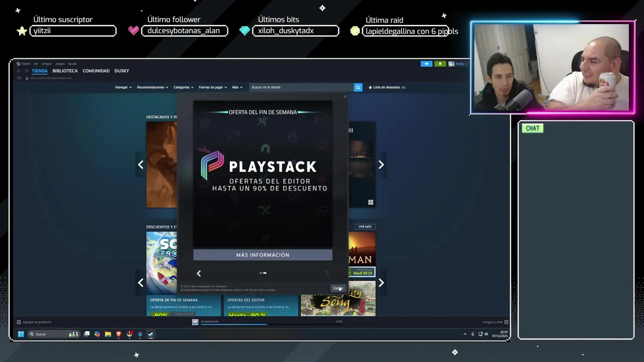
Task: Open the OFERTAS DEL EDITOR card
Action: pyautogui.click(x=261, y=306)
